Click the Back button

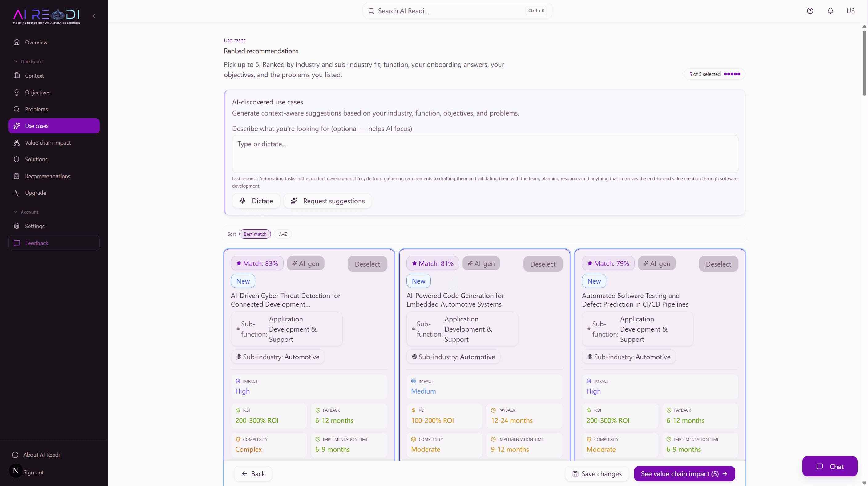(x=253, y=474)
